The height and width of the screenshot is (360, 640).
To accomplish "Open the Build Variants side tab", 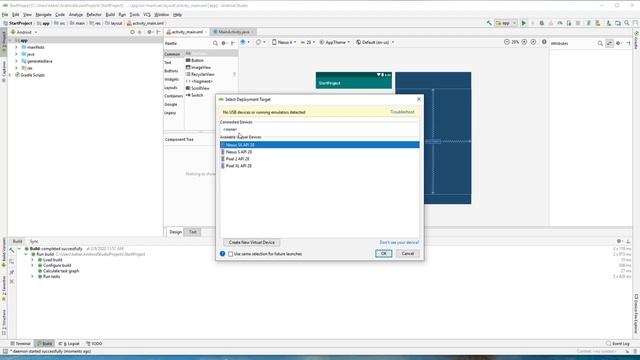I will [x=4, y=252].
